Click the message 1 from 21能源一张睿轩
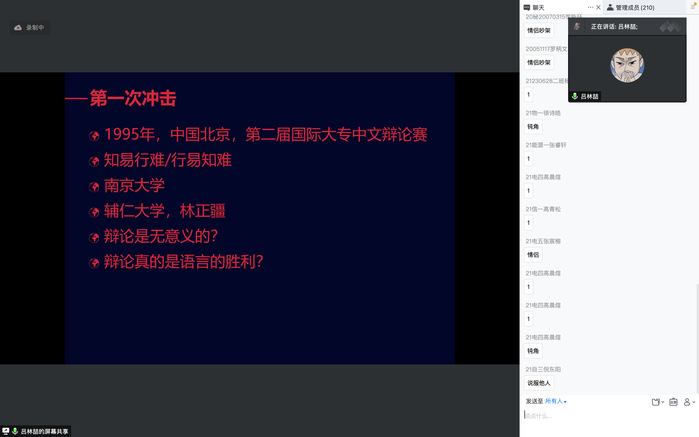 tap(528, 159)
